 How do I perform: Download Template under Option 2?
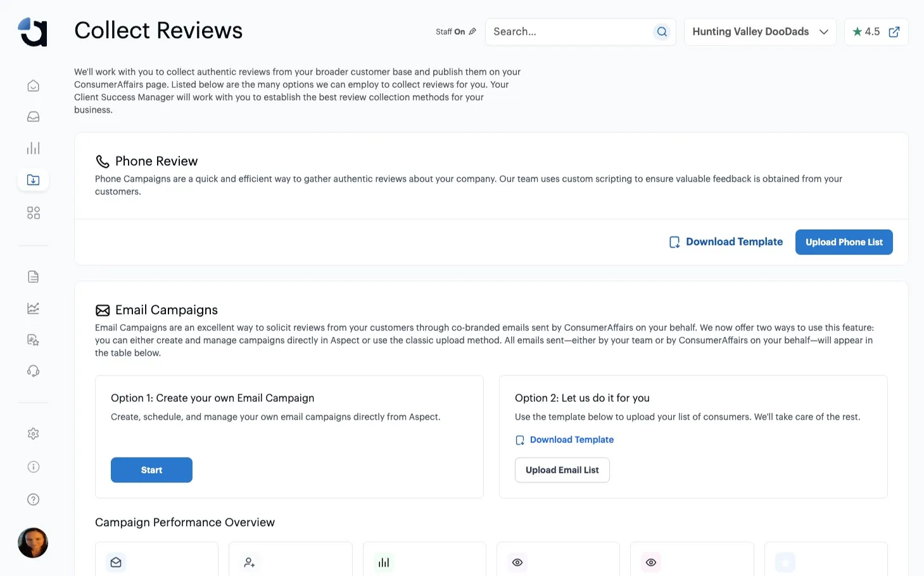point(564,440)
